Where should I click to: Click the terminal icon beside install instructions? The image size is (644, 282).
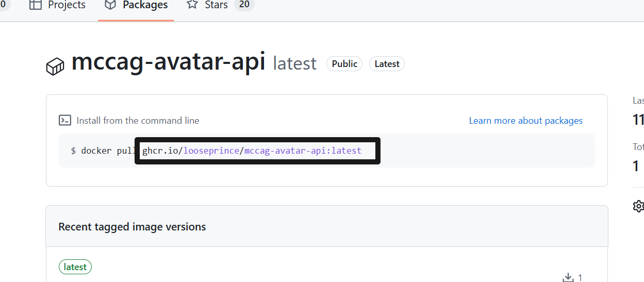(x=65, y=121)
